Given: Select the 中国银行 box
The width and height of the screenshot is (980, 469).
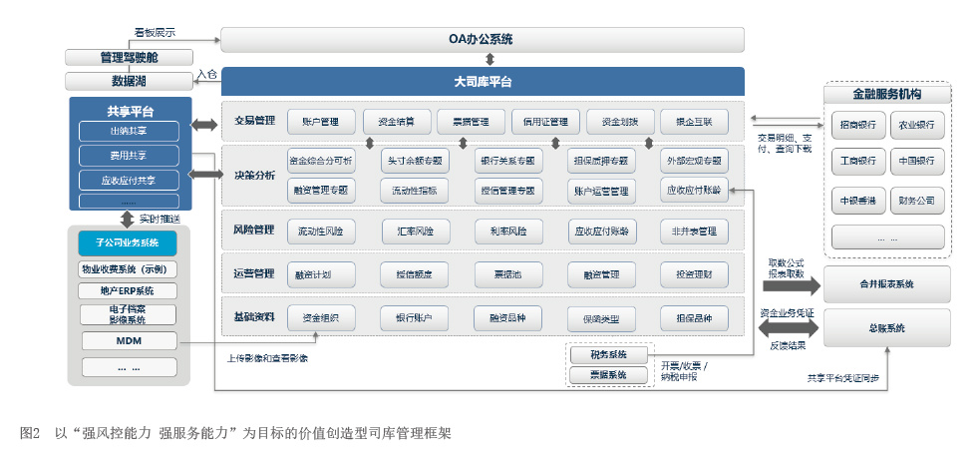Looking at the screenshot, I should pos(917,162).
